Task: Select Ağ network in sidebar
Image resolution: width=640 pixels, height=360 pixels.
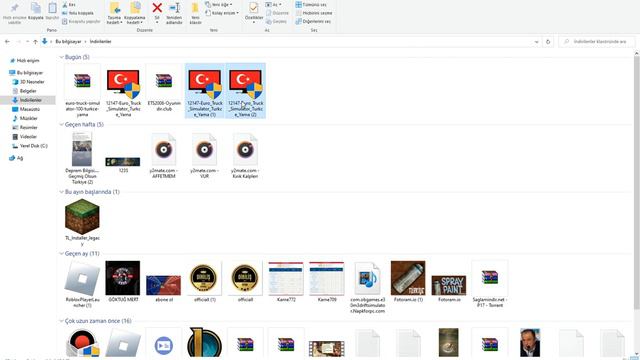Action: pos(16,158)
